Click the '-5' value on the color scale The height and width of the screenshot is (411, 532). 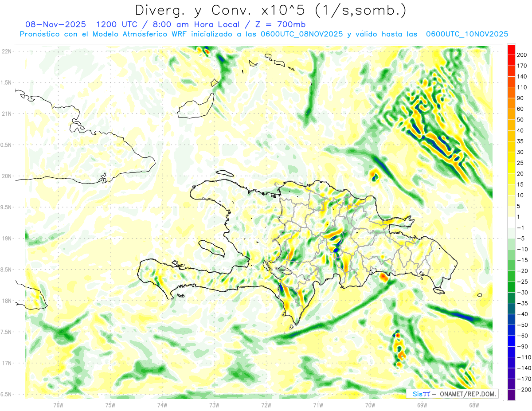(x=521, y=239)
